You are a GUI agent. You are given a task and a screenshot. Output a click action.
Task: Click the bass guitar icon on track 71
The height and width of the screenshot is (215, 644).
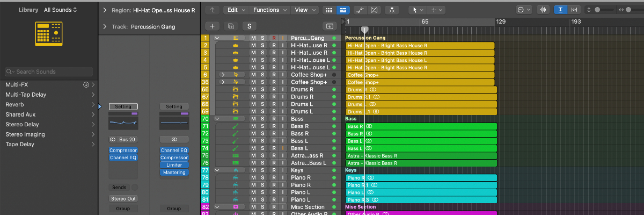coord(236,126)
